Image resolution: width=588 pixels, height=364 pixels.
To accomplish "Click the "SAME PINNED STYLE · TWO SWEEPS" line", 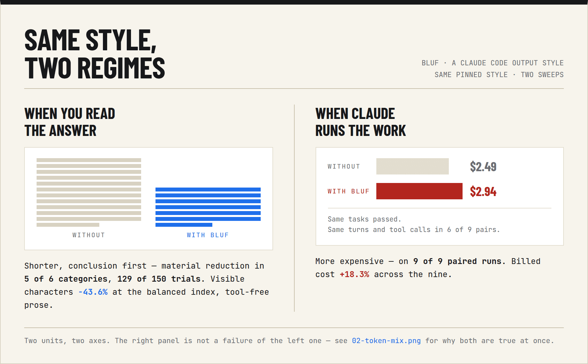I will 499,75.
